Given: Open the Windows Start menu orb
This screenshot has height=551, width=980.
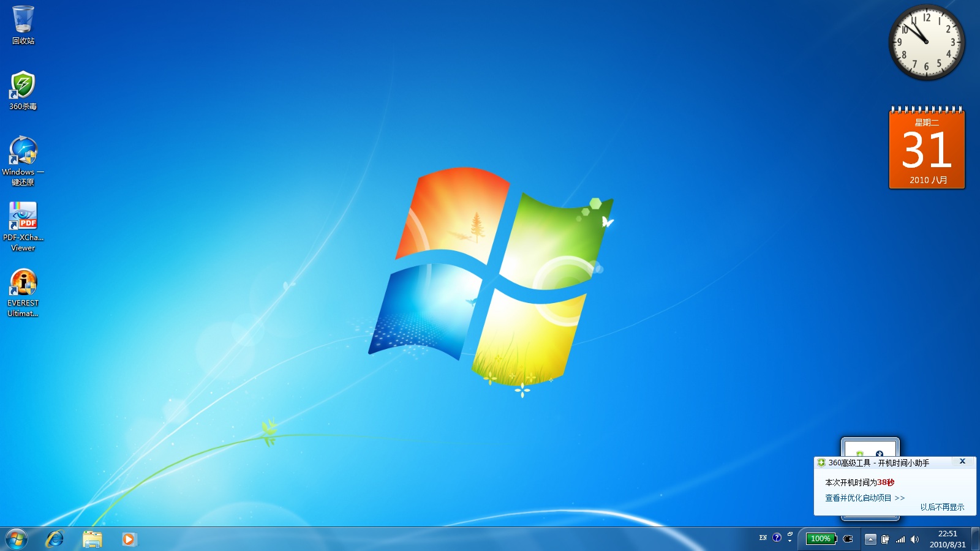Looking at the screenshot, I should tap(17, 539).
